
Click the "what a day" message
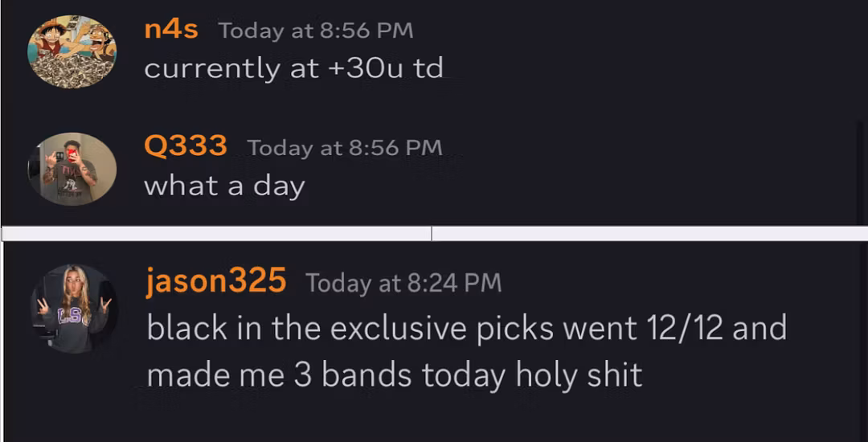pyautogui.click(x=224, y=186)
